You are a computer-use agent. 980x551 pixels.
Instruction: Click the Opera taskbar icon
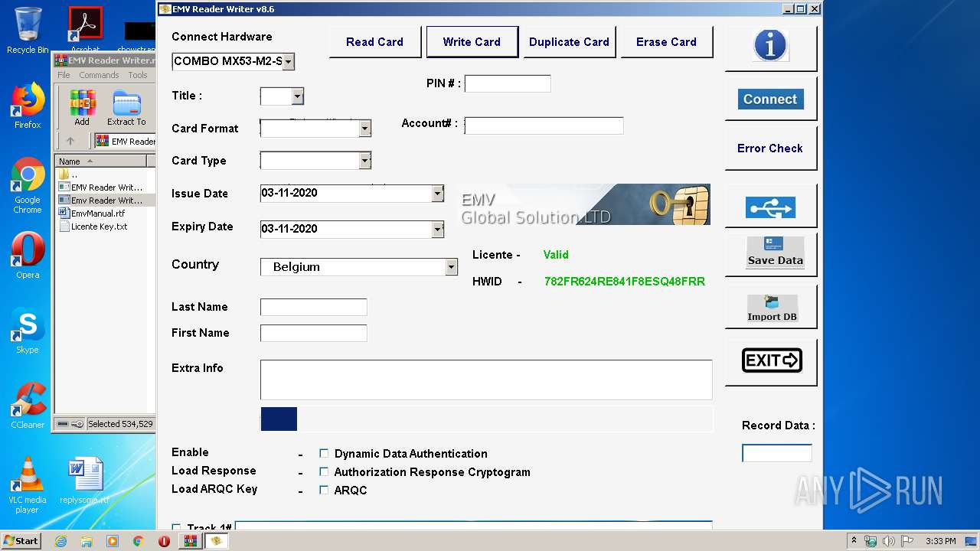164,541
